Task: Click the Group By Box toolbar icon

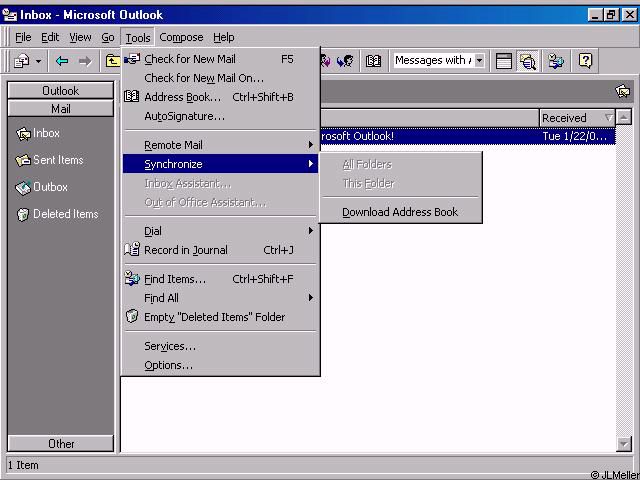Action: click(503, 61)
